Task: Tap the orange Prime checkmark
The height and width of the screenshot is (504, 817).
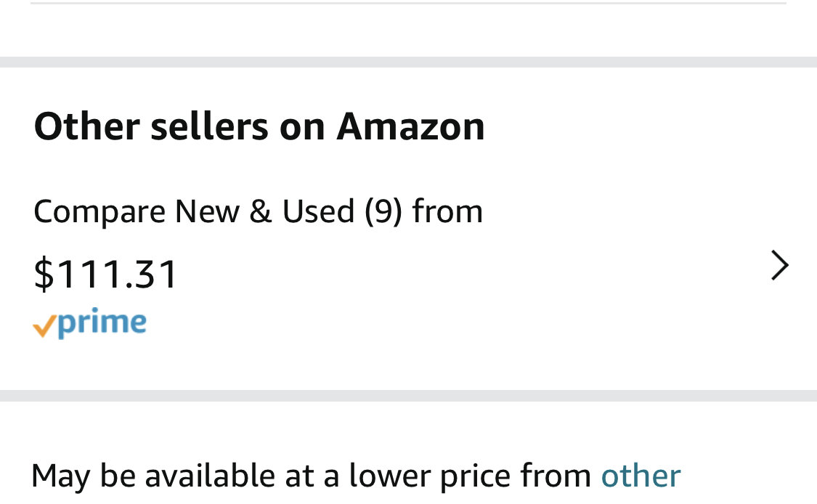Action: [44, 327]
